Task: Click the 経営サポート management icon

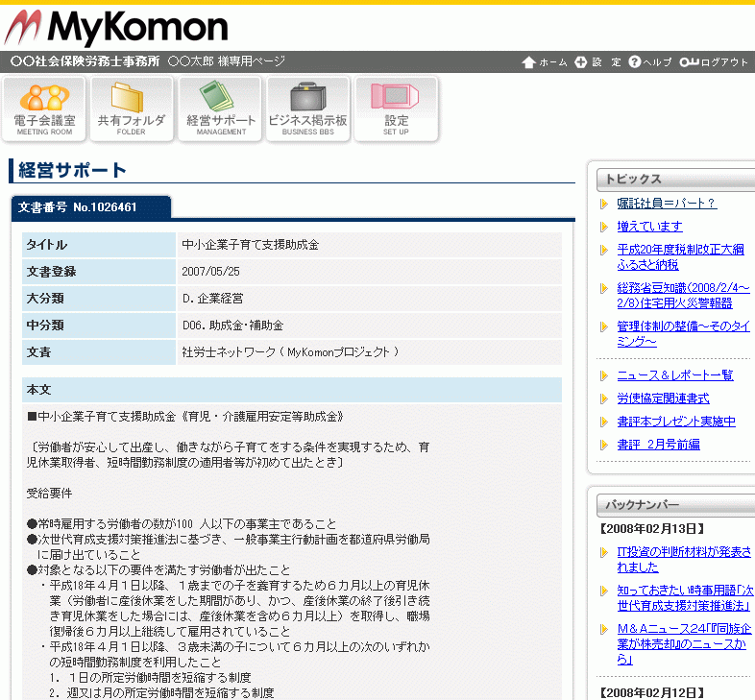Action: 221,109
